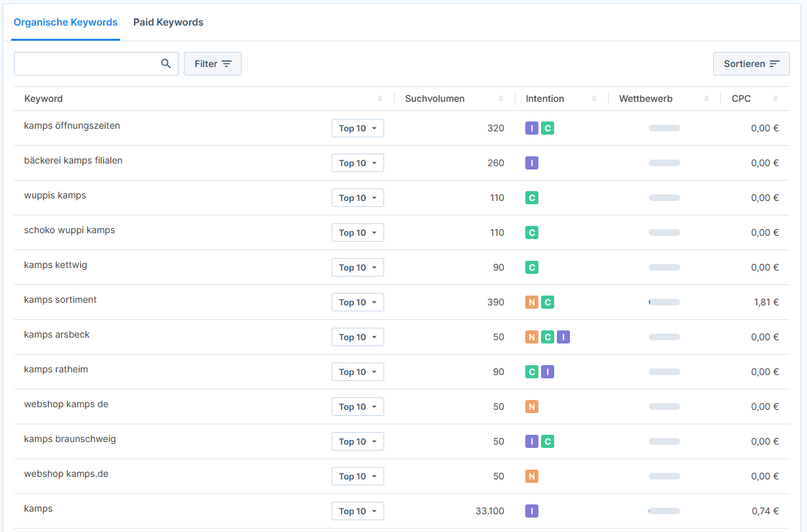Select keyword text webshop kamps de
807x532 pixels.
coord(66,404)
